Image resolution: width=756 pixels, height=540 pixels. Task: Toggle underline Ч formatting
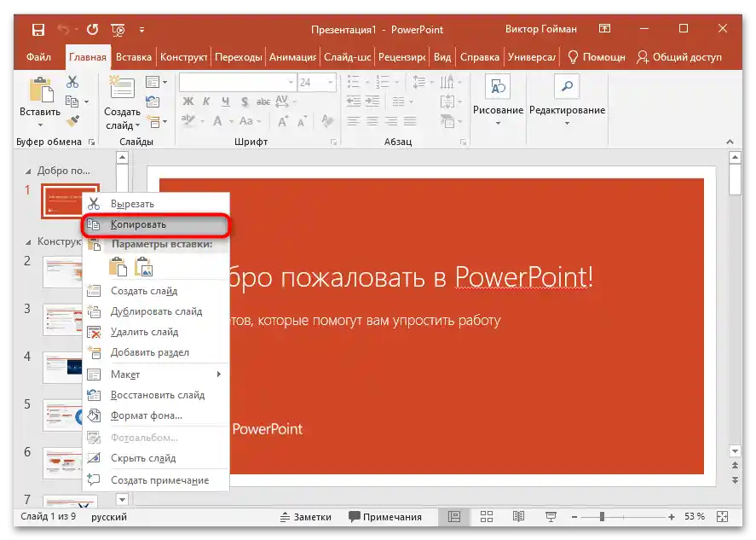point(226,102)
